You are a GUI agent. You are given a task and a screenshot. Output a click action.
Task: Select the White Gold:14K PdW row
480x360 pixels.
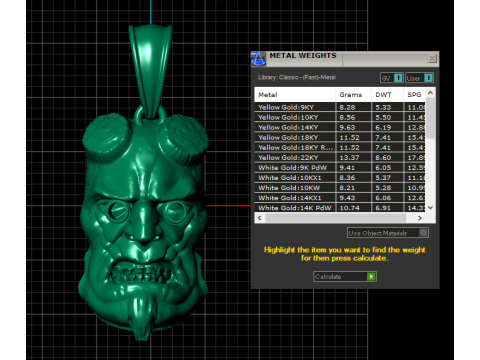point(340,208)
